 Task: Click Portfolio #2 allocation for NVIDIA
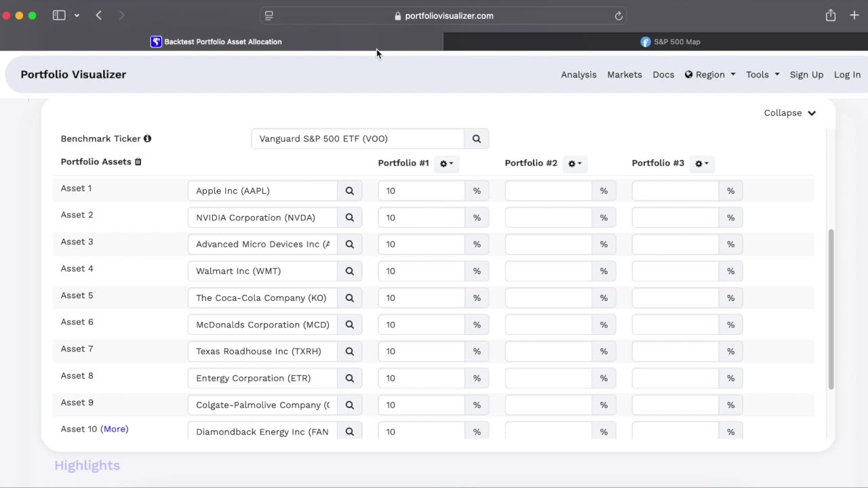(x=549, y=218)
